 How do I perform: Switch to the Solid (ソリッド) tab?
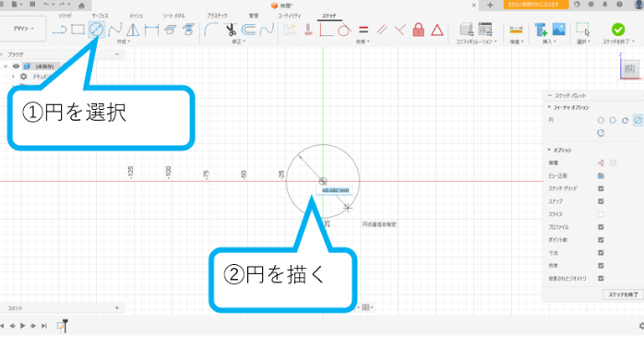65,16
